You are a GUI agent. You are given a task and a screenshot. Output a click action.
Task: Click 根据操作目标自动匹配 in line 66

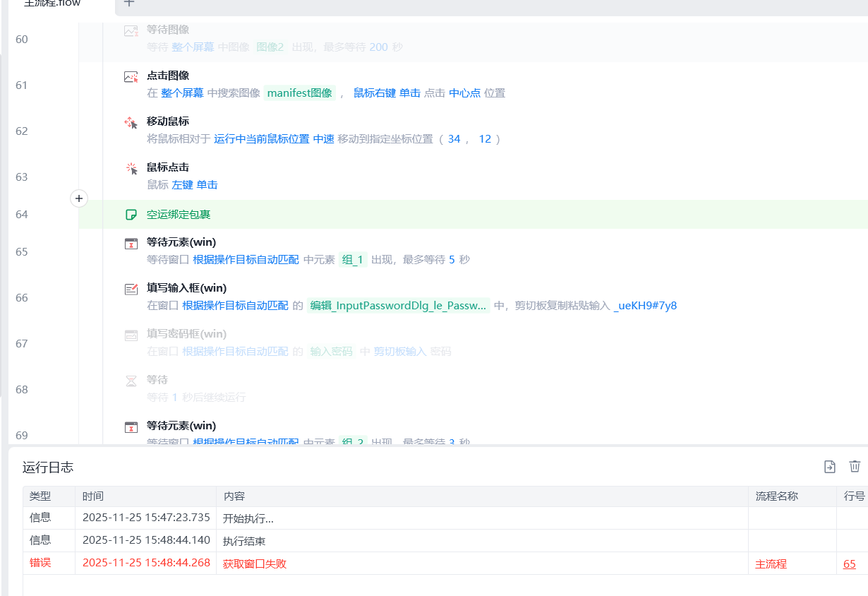235,306
